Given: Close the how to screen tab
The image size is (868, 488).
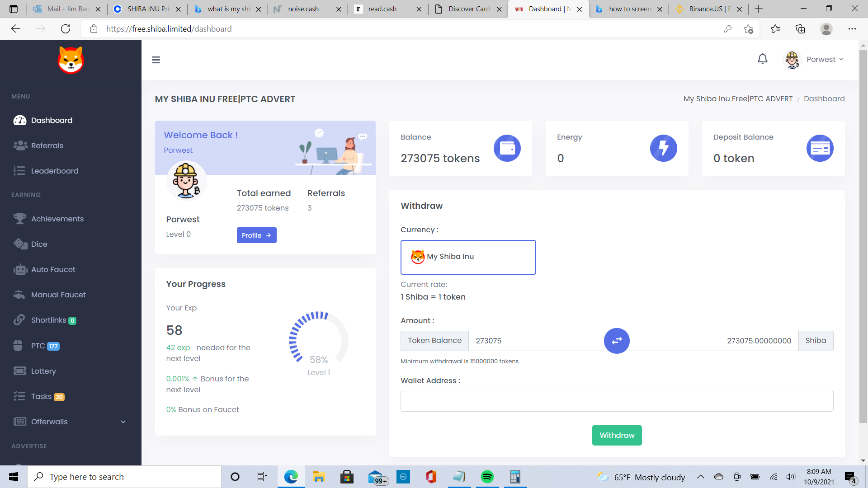Looking at the screenshot, I should click(x=660, y=9).
